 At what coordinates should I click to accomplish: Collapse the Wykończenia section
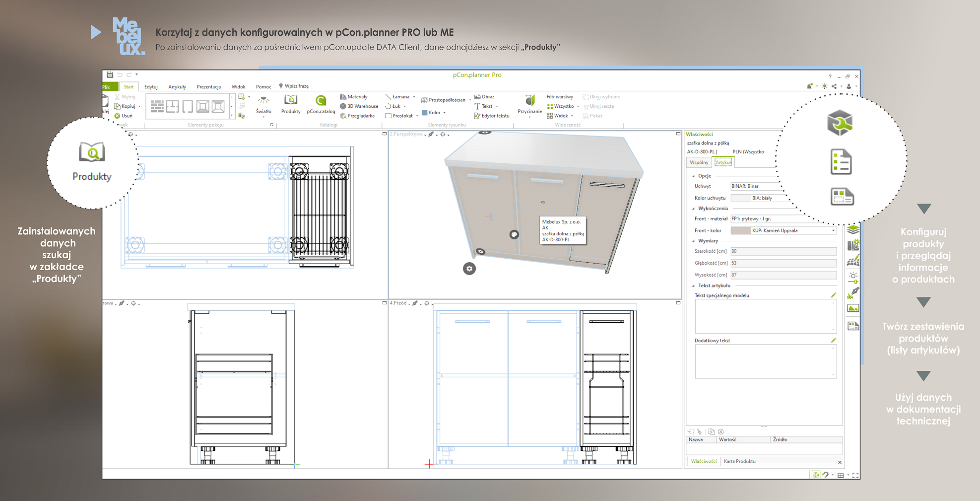click(694, 209)
